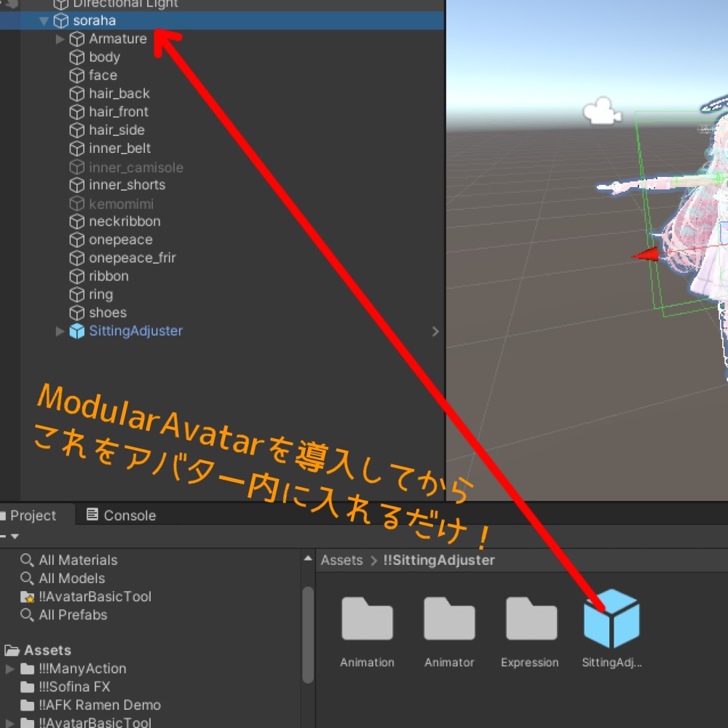Select the camera gizmo in the Scene view
This screenshot has height=728, width=728.
602,111
